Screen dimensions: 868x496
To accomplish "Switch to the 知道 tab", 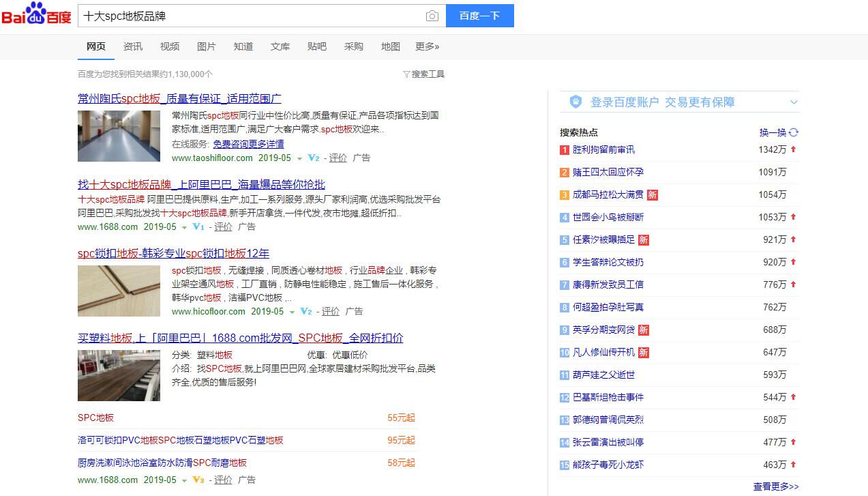I will point(243,46).
